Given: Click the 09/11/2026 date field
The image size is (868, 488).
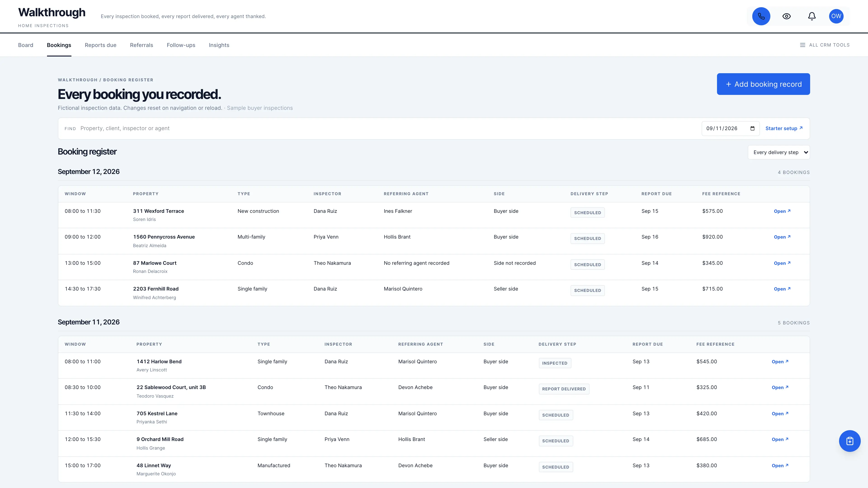Looking at the screenshot, I should [x=730, y=128].
